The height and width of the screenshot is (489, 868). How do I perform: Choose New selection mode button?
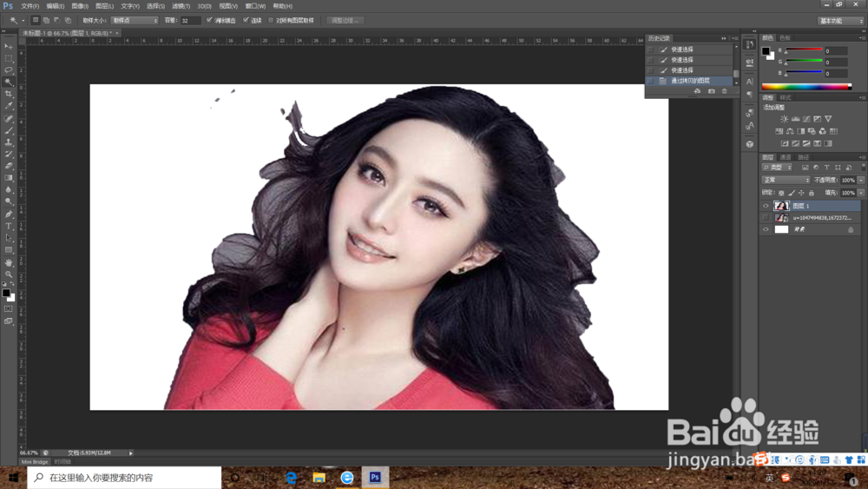36,20
